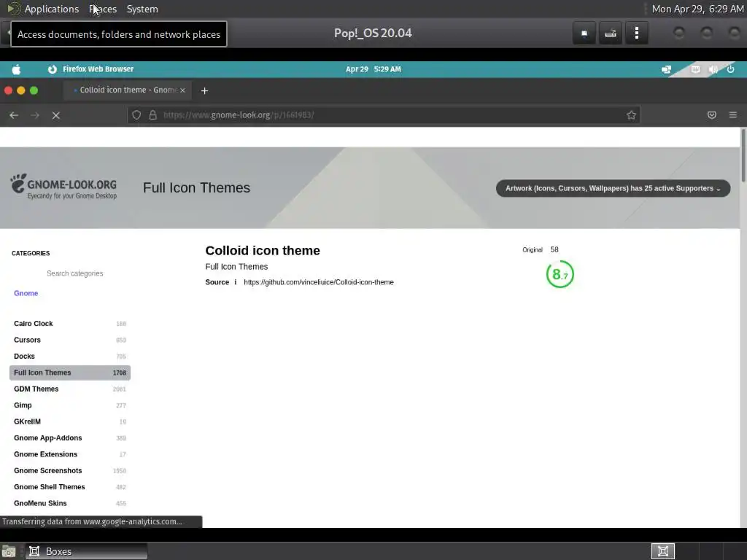
Task: Click the Full Icon Themes banner title
Action: pos(196,187)
